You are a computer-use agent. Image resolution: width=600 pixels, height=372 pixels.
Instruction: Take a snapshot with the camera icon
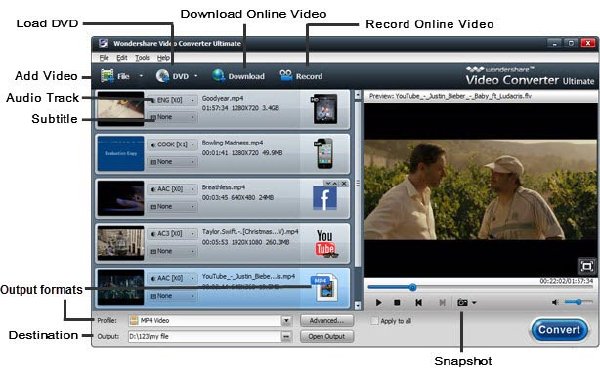tap(462, 302)
